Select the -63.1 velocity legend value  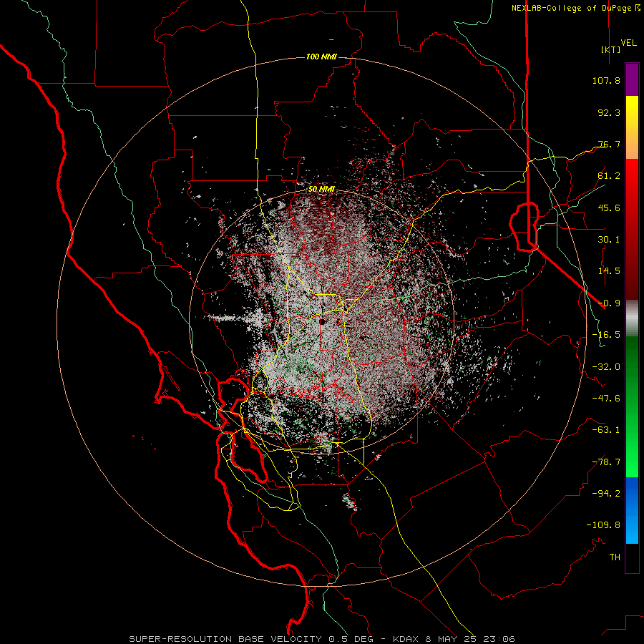pyautogui.click(x=606, y=430)
